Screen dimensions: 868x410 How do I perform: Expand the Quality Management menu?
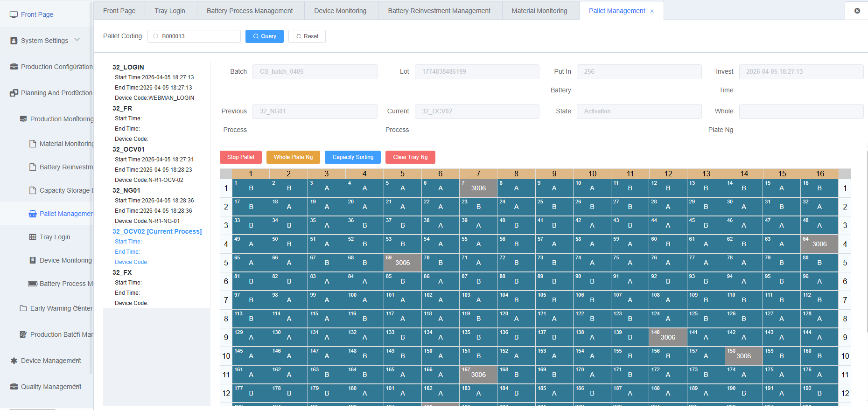(77, 386)
